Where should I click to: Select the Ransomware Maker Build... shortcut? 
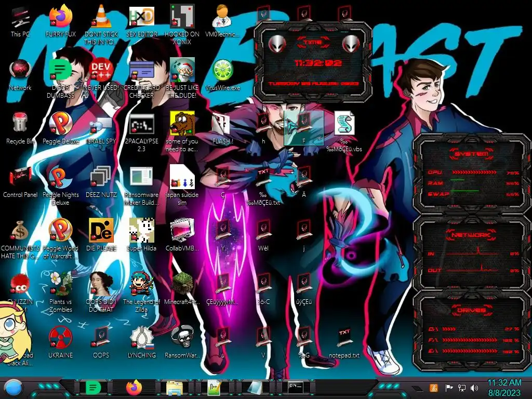point(141,185)
